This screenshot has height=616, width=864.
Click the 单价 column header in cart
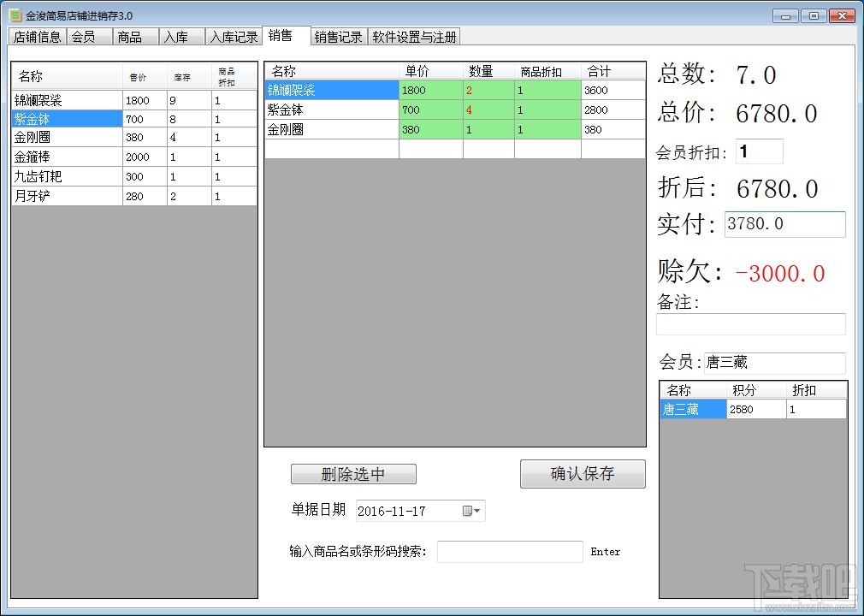pyautogui.click(x=431, y=71)
